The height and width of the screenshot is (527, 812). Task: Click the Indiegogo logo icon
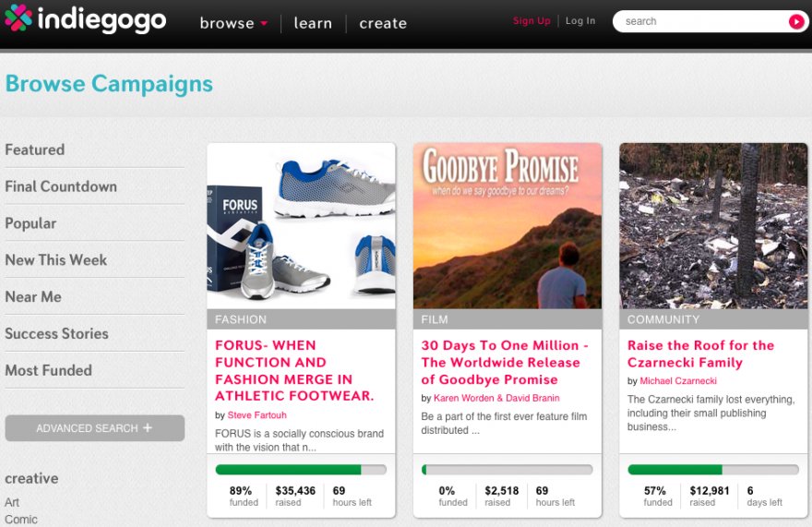click(18, 18)
